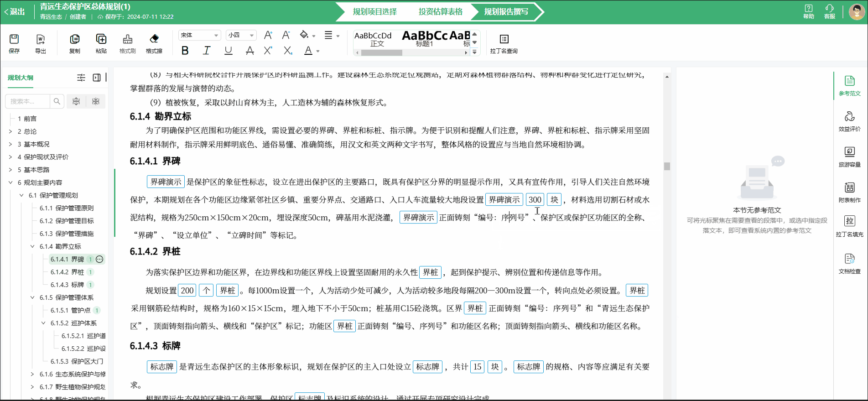This screenshot has height=401, width=868.
Task: Expand the styles gallery
Action: pos(474,52)
